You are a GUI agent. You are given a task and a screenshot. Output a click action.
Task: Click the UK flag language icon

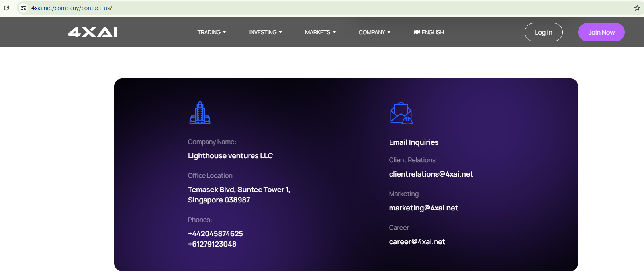[x=417, y=32]
